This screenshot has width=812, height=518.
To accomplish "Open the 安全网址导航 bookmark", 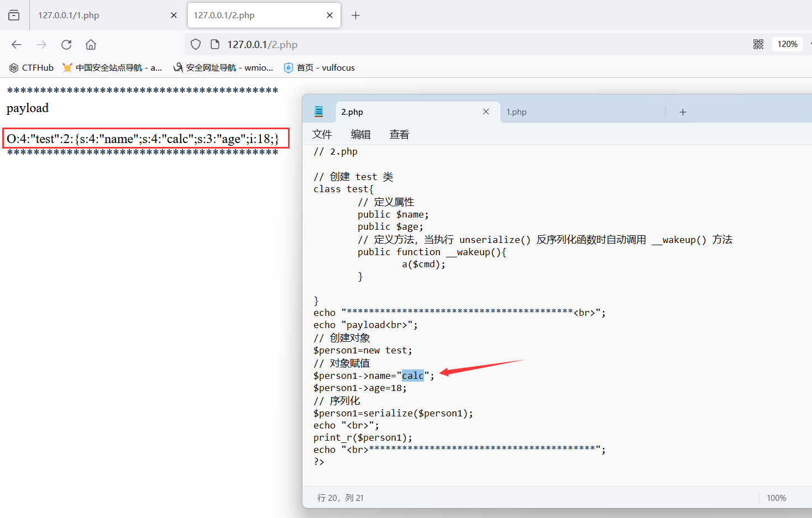I will coord(223,67).
